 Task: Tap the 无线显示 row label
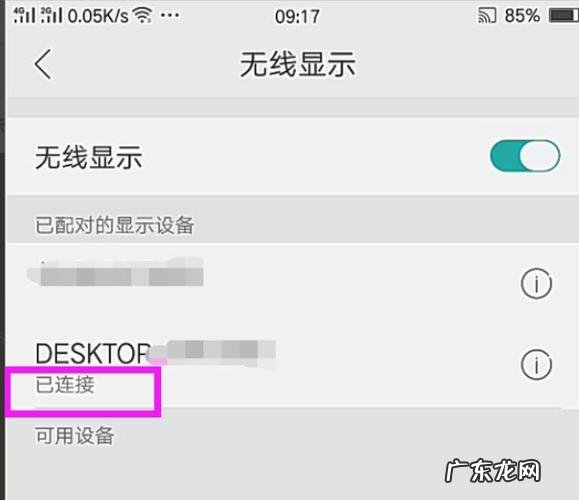[x=89, y=157]
